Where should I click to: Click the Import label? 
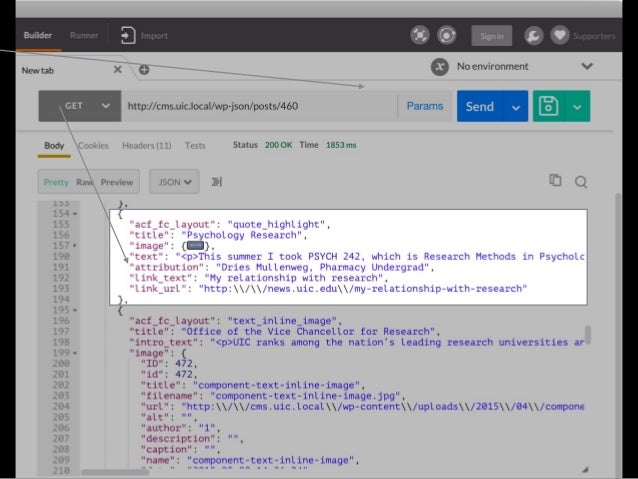[154, 36]
